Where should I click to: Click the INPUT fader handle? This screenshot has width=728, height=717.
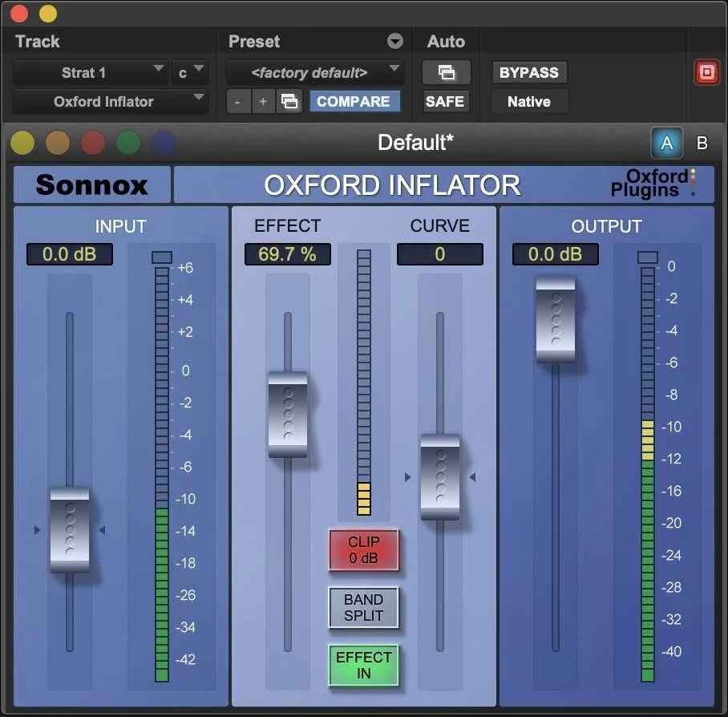click(x=70, y=530)
